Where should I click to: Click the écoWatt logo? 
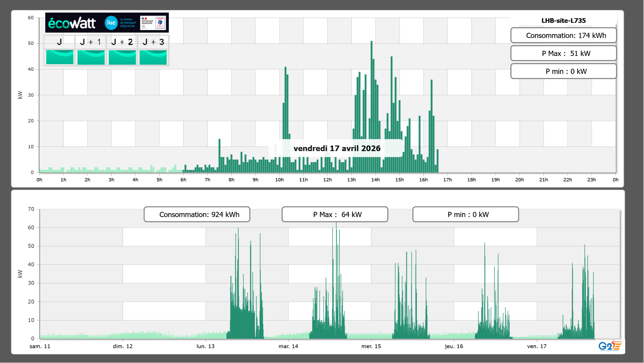pyautogui.click(x=72, y=23)
